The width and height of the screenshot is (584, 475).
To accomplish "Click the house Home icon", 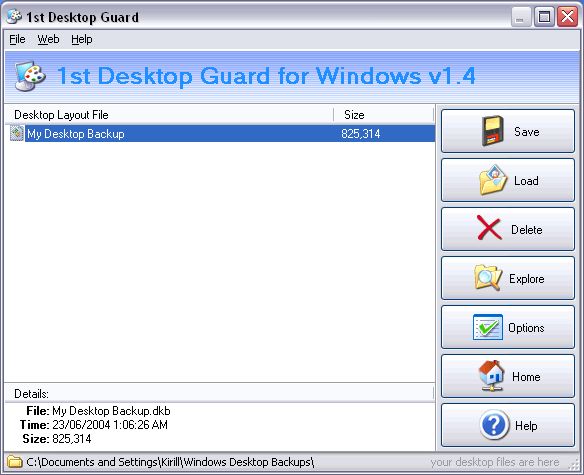I will 492,376.
